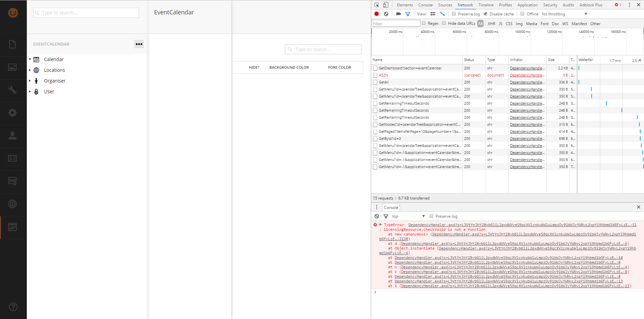Viewport: 644px width, 319px height.
Task: Toggle network overview waterfall view icon
Action: (x=442, y=14)
